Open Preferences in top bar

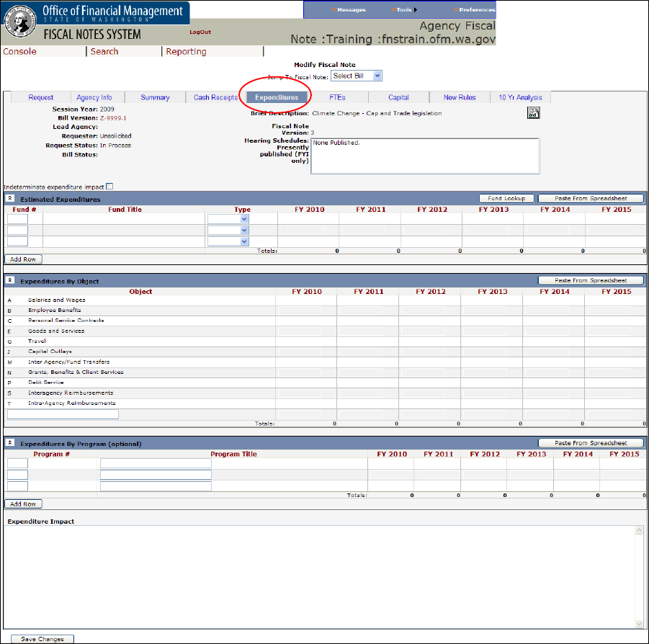(475, 9)
